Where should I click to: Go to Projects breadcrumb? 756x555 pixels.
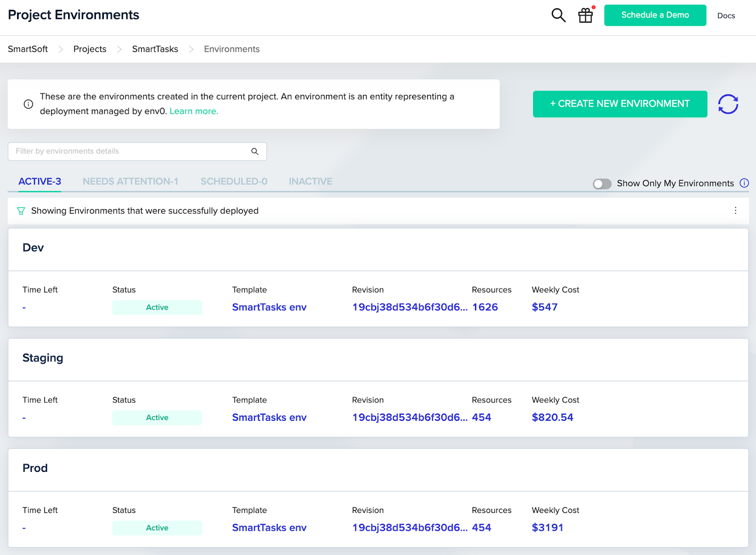(x=90, y=49)
